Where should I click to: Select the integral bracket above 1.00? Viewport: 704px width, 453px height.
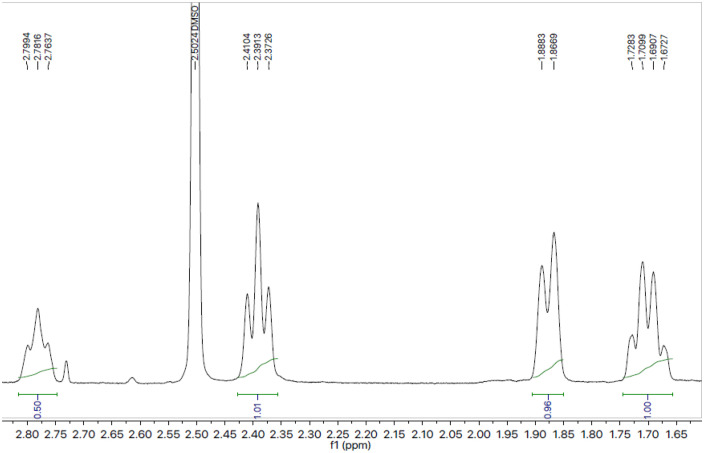click(647, 395)
